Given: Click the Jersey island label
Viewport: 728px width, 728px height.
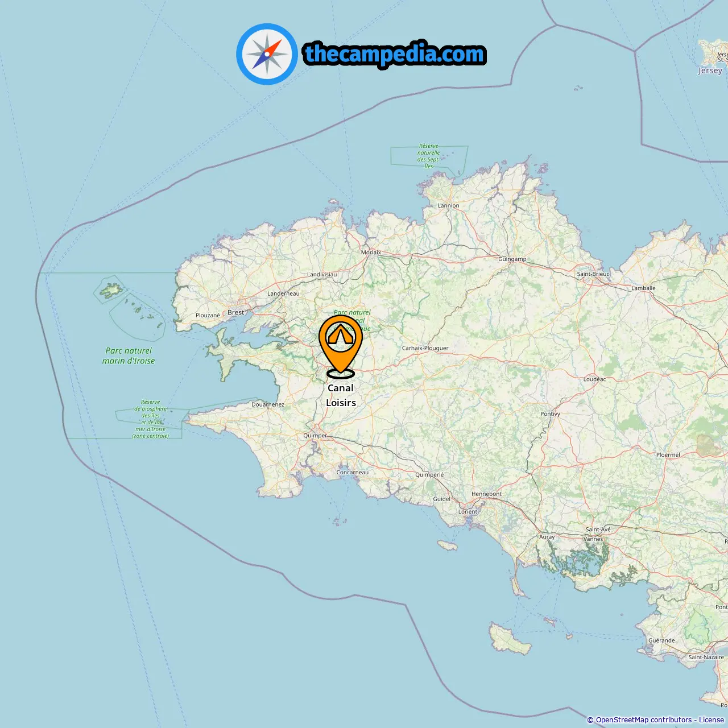Looking at the screenshot, I should pyautogui.click(x=710, y=71).
